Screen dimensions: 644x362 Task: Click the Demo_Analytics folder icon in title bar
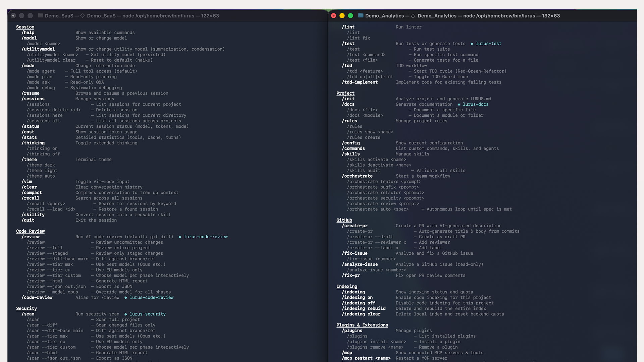(x=361, y=16)
